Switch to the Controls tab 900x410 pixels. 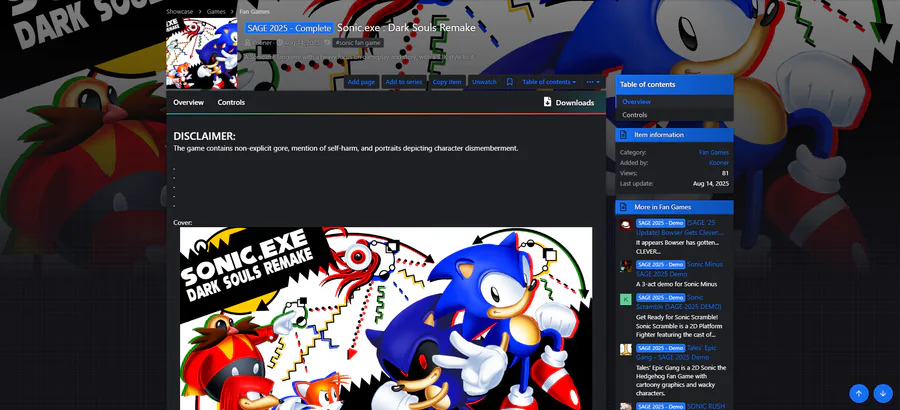tap(231, 102)
